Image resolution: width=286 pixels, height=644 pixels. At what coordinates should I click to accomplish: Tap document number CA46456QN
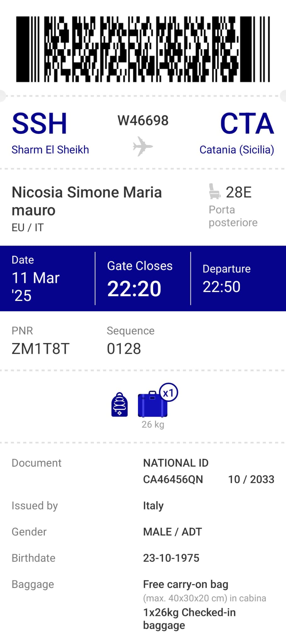click(173, 479)
